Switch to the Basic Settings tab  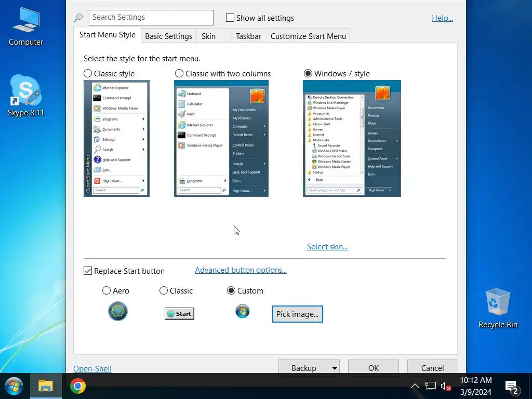pos(169,36)
